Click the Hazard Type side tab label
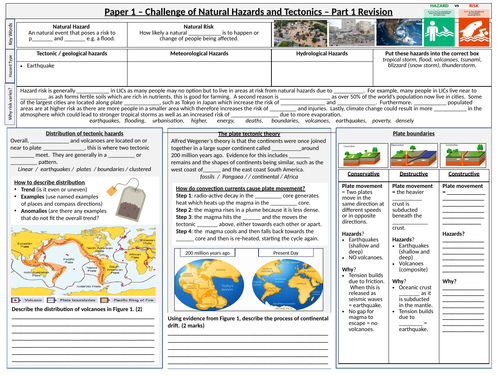The image size is (500, 375). coord(10,66)
